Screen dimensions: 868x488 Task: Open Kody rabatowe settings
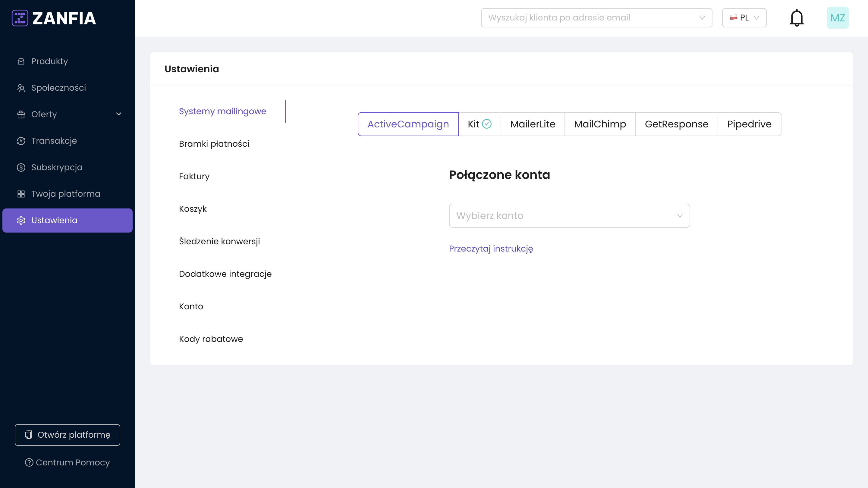[x=211, y=339]
